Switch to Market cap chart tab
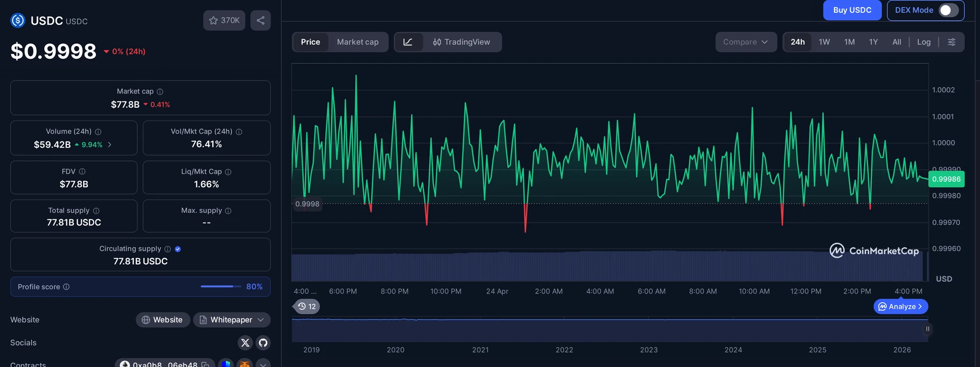The width and height of the screenshot is (980, 367). (358, 42)
